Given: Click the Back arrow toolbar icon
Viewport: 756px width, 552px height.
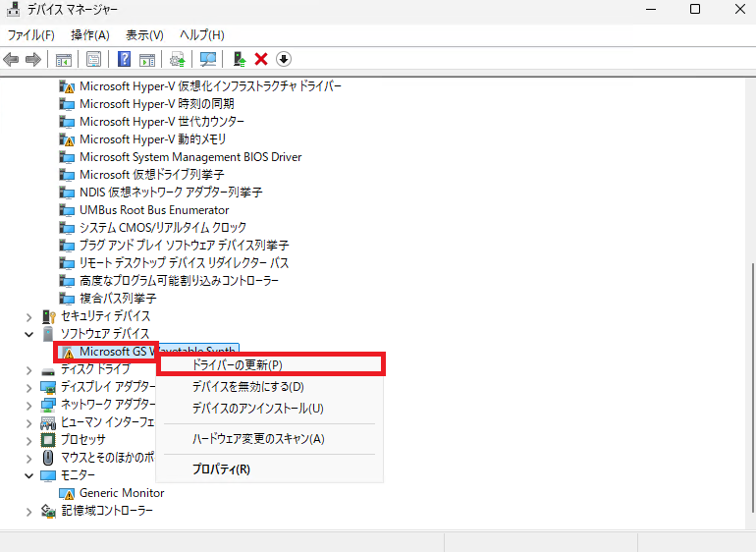Looking at the screenshot, I should coord(11,59).
